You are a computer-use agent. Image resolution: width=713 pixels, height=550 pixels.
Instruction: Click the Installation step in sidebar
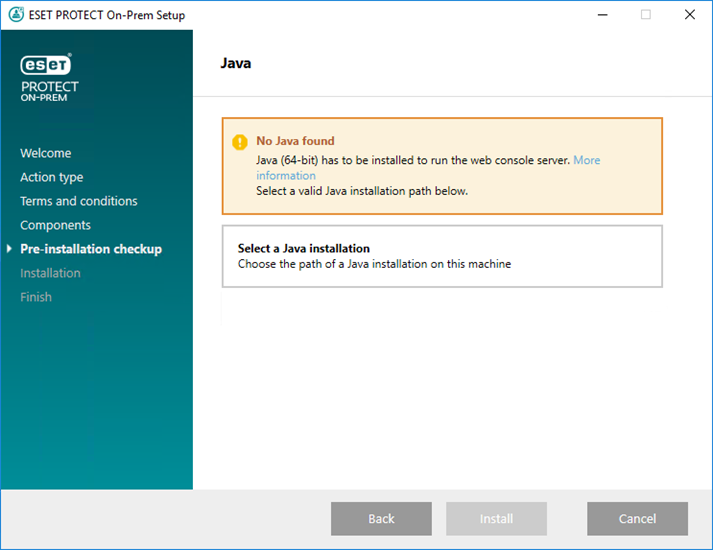pos(51,273)
